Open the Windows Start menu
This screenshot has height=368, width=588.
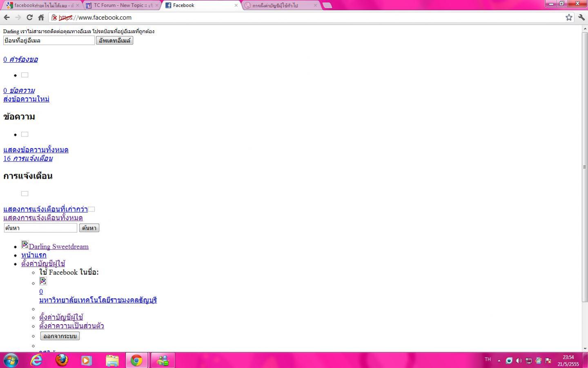point(11,360)
